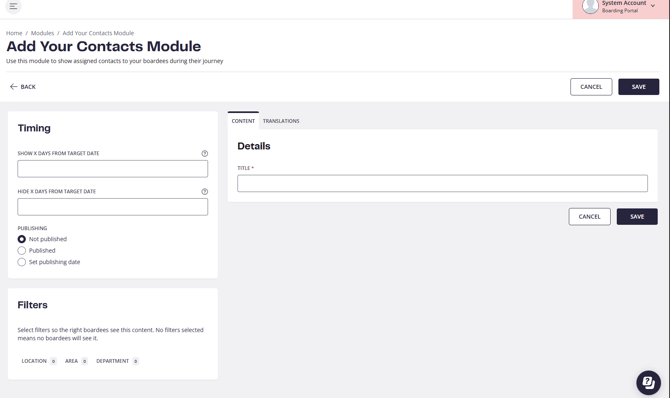Show help for Show X Days field
Viewport: 670px width, 398px height.
point(205,153)
